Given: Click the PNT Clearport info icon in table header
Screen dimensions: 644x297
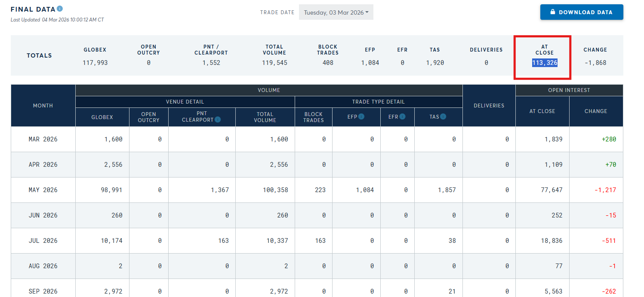Looking at the screenshot, I should [218, 119].
